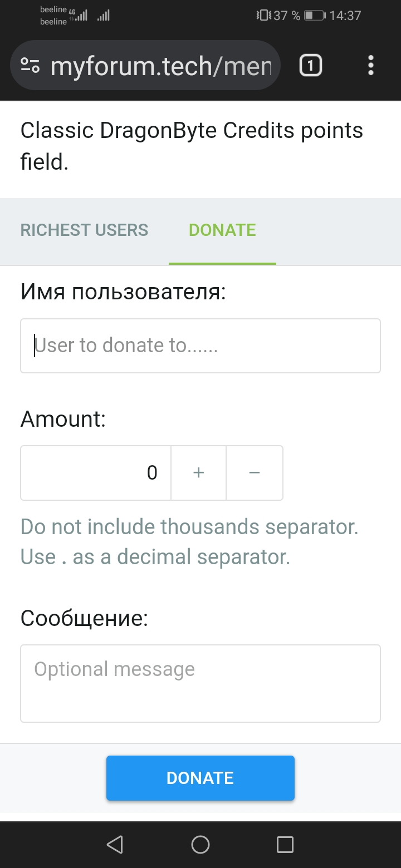Tap the clock showing 14:37
401x868 pixels.
coord(345,16)
